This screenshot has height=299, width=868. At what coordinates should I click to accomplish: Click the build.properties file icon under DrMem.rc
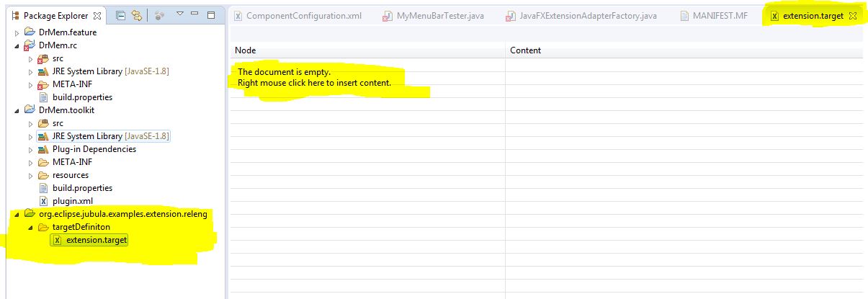click(43, 97)
